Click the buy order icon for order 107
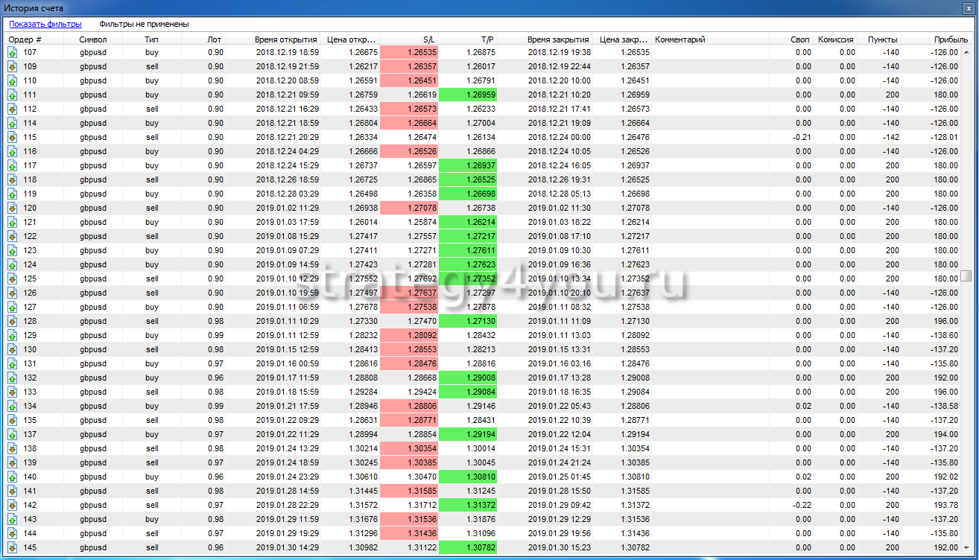The height and width of the screenshot is (560, 979). point(12,52)
